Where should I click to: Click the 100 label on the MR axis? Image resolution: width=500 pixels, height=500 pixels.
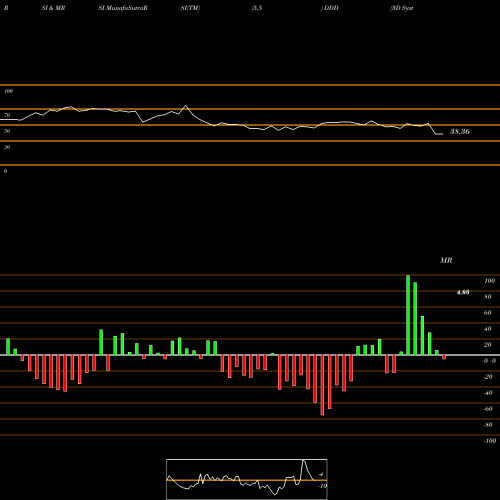point(489,281)
